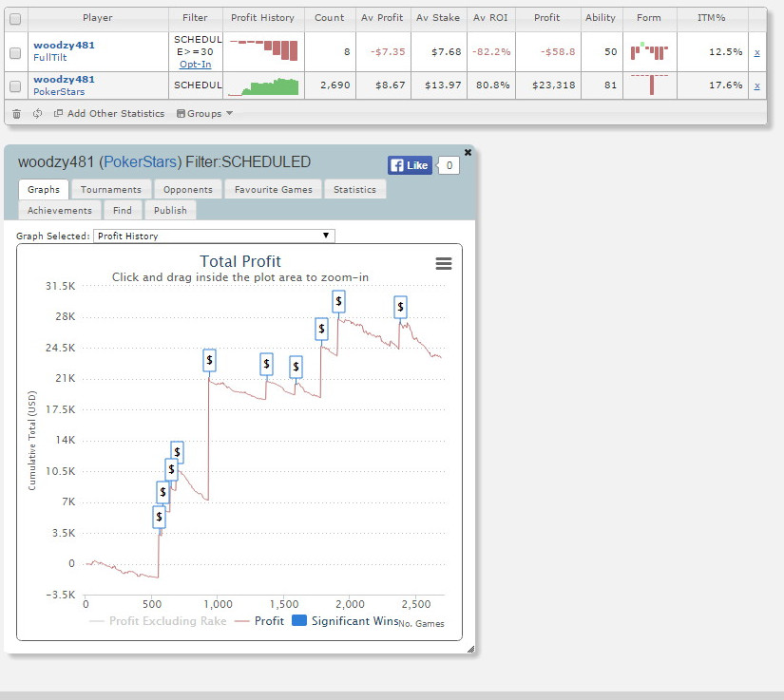784x700 pixels.
Task: Close the woodzy481 detail panel
Action: 468,152
